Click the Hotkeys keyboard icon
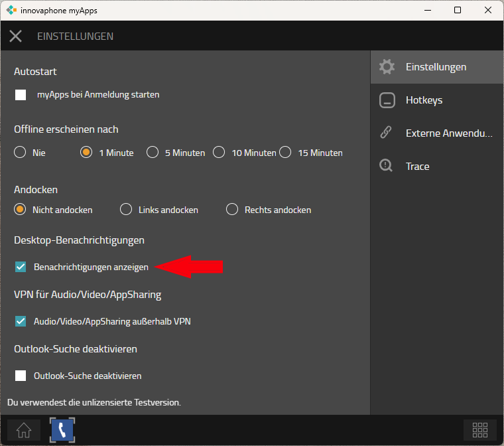 [x=387, y=100]
